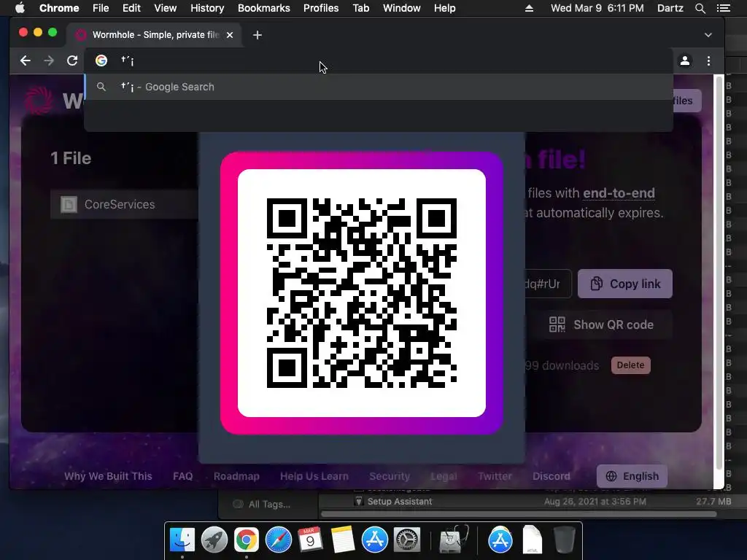This screenshot has width=747, height=560.
Task: Open Spotlight search in menu bar
Action: point(700,8)
